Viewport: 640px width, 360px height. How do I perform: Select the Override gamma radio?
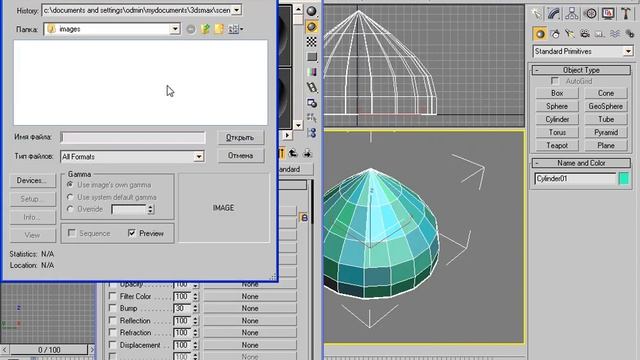click(70, 209)
